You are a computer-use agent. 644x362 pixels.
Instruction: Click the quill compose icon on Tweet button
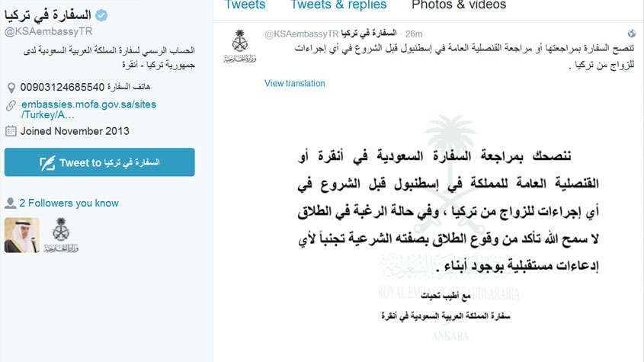tap(47, 163)
